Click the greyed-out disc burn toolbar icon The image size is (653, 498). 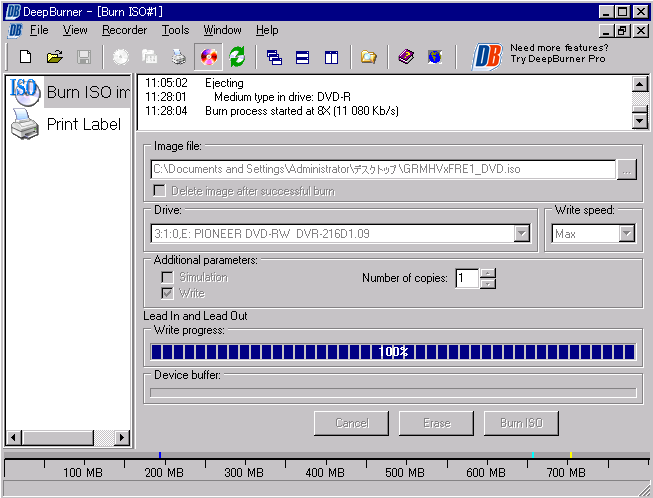(x=121, y=57)
